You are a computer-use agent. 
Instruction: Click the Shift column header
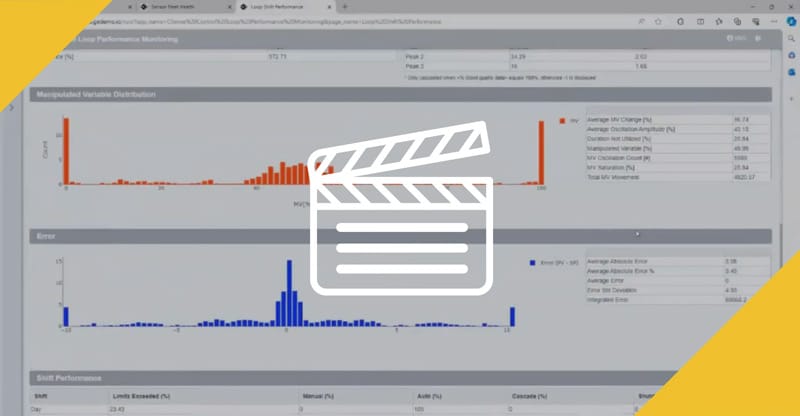[x=41, y=396]
